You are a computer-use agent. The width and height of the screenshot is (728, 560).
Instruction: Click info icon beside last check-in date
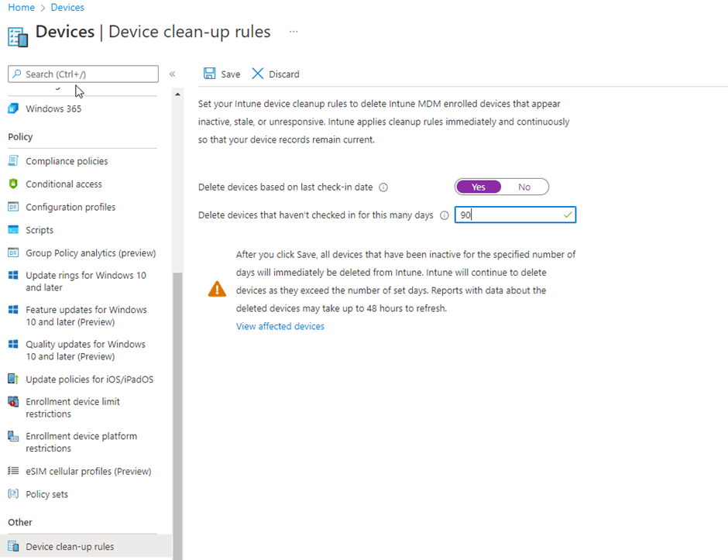pyautogui.click(x=383, y=187)
